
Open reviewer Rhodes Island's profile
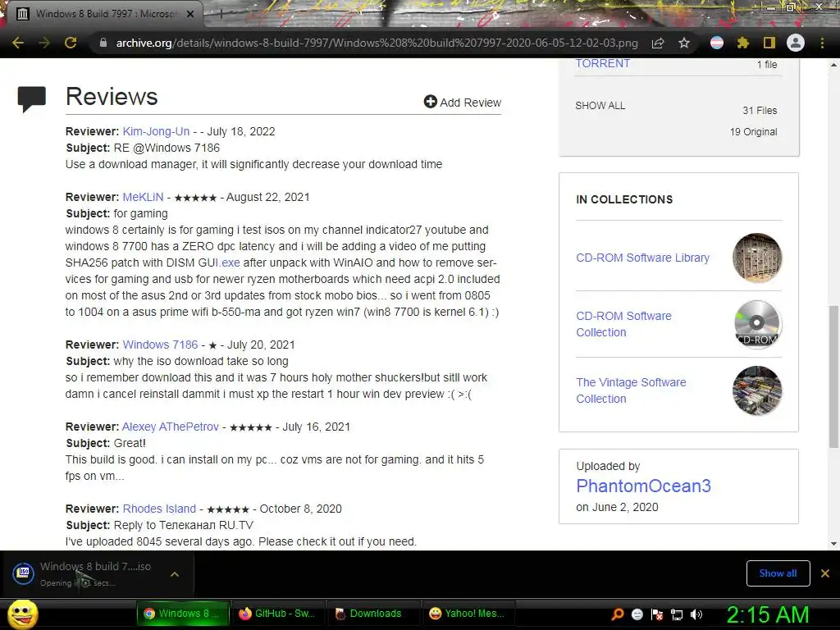pos(159,509)
